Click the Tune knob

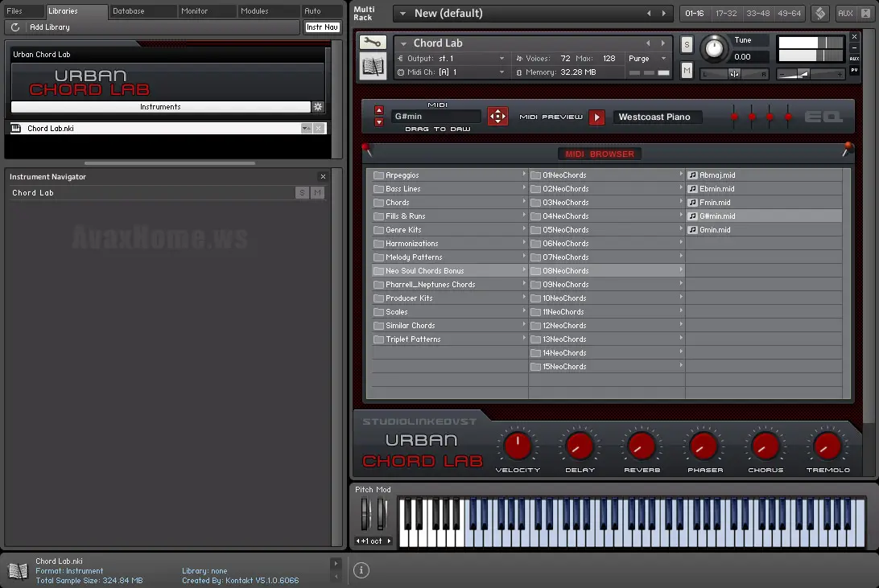pyautogui.click(x=714, y=48)
